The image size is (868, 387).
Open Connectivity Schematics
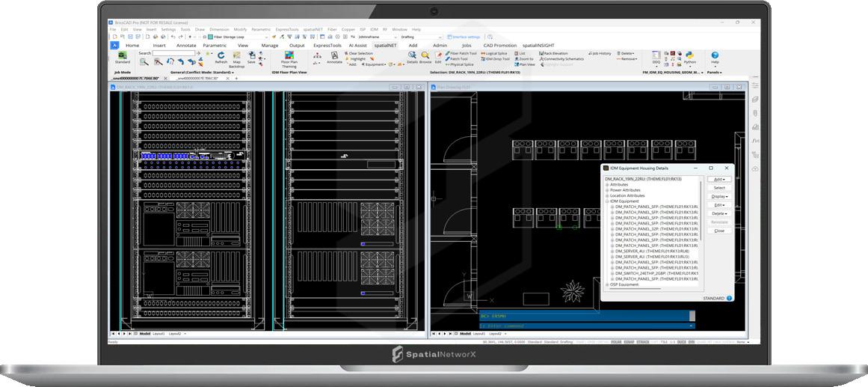(x=562, y=59)
